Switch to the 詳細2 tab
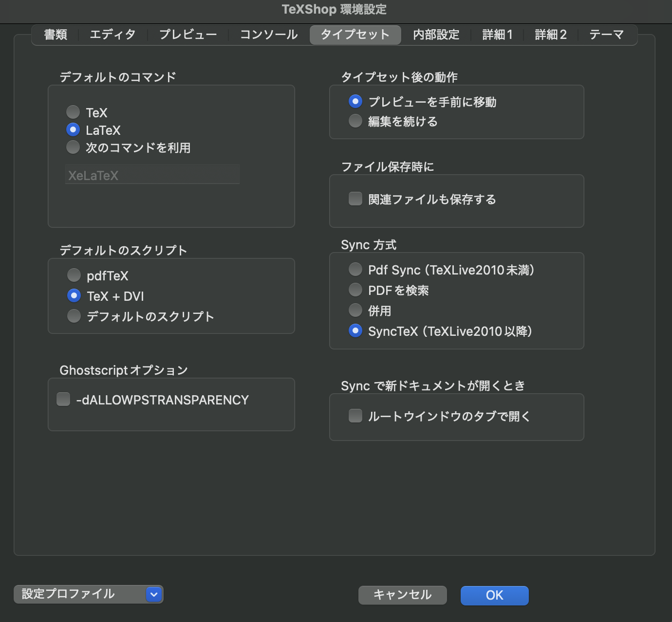This screenshot has width=672, height=622. (x=551, y=35)
